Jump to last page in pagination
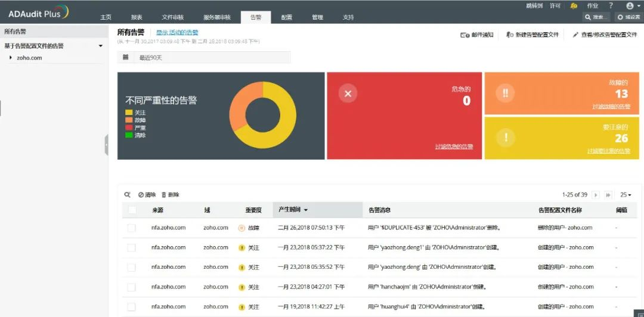Viewport: 644px width, 317px height. point(608,195)
